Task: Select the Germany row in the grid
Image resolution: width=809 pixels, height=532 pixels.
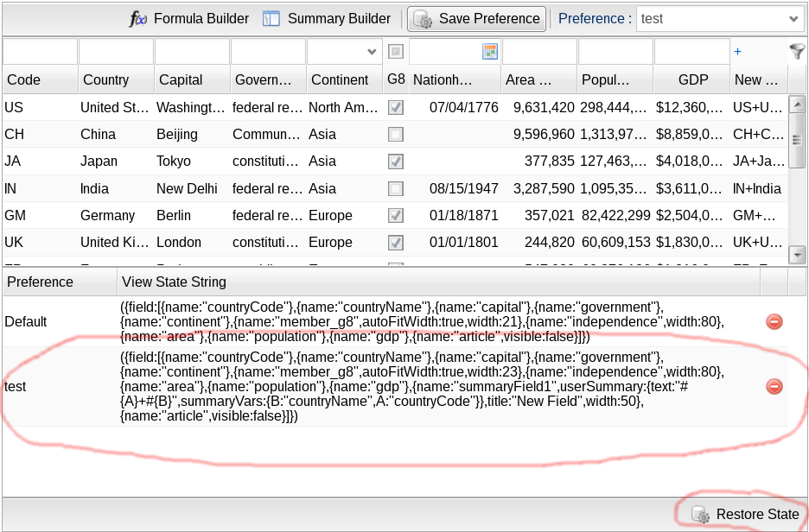Action: (107, 215)
